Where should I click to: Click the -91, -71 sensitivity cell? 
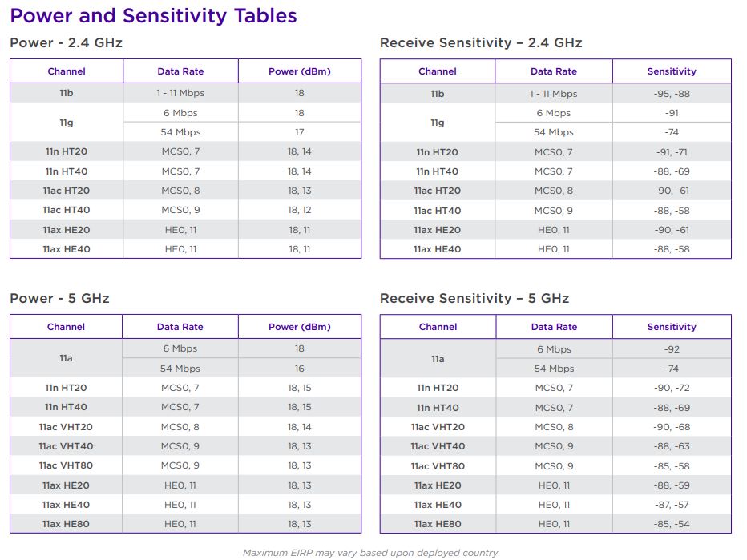click(672, 152)
